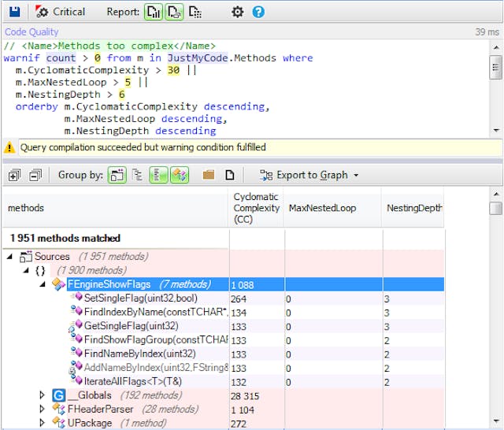Click the results list vertical scrollbar thumb
This screenshot has height=430, width=504.
(495, 209)
